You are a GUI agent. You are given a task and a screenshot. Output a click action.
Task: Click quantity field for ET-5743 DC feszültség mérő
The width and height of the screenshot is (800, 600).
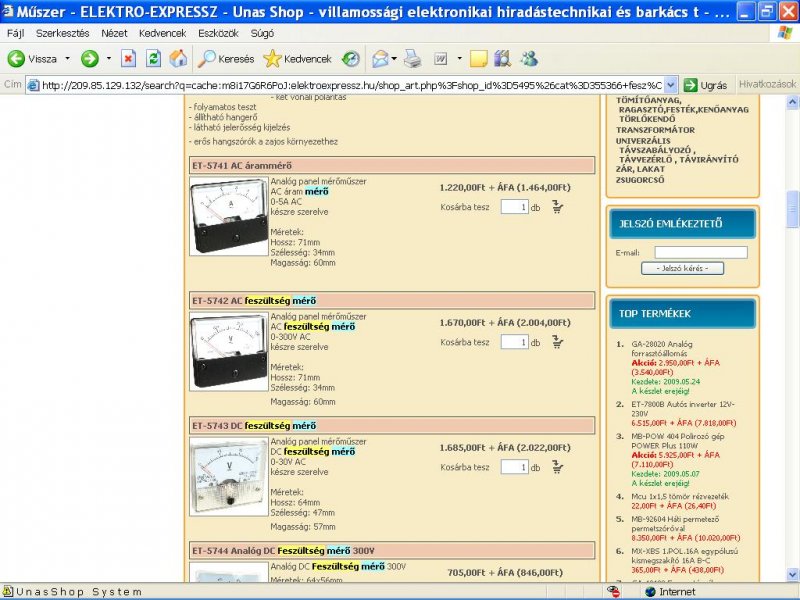click(514, 467)
